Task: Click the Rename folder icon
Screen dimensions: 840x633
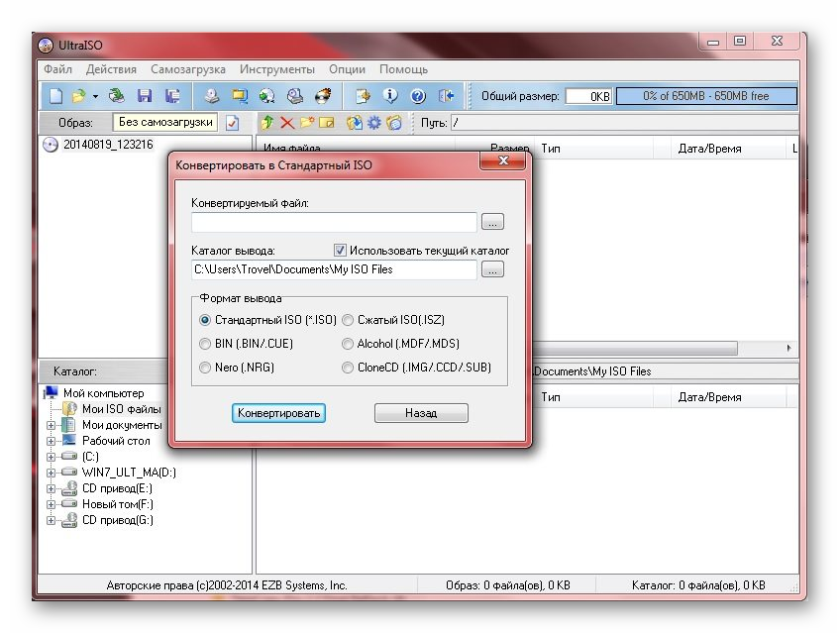Action: [327, 123]
